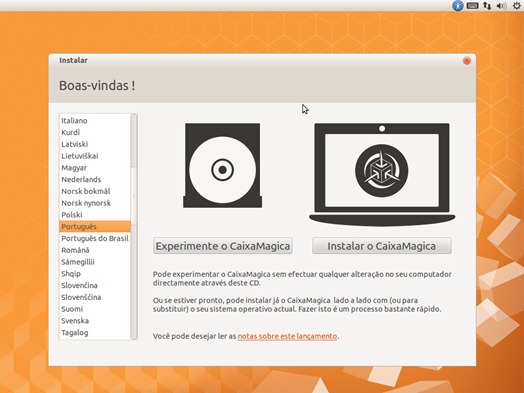Screen dimensions: 524x393
Task: Select Kurdî in the language list
Action: [95, 132]
